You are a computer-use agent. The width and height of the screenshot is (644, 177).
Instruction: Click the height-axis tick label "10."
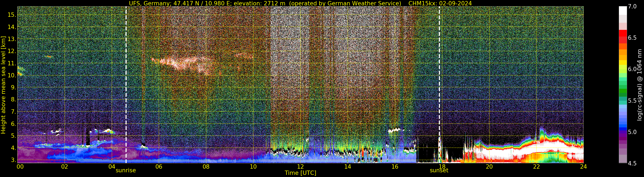click(12, 75)
